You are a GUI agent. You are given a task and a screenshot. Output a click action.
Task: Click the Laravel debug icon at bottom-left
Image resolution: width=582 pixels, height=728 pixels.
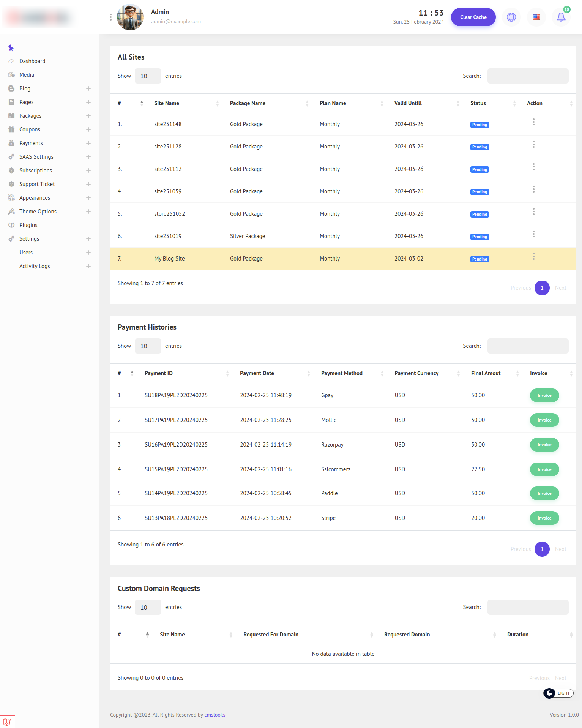(7, 721)
